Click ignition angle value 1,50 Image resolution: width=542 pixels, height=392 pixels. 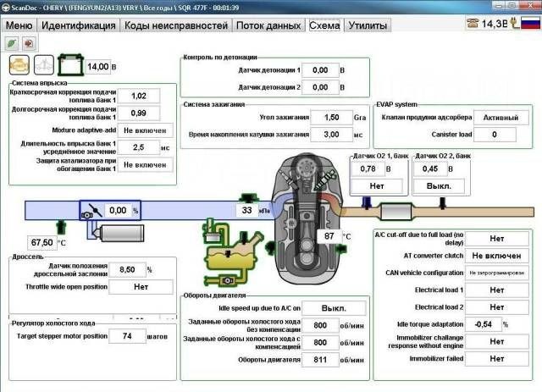pos(331,118)
